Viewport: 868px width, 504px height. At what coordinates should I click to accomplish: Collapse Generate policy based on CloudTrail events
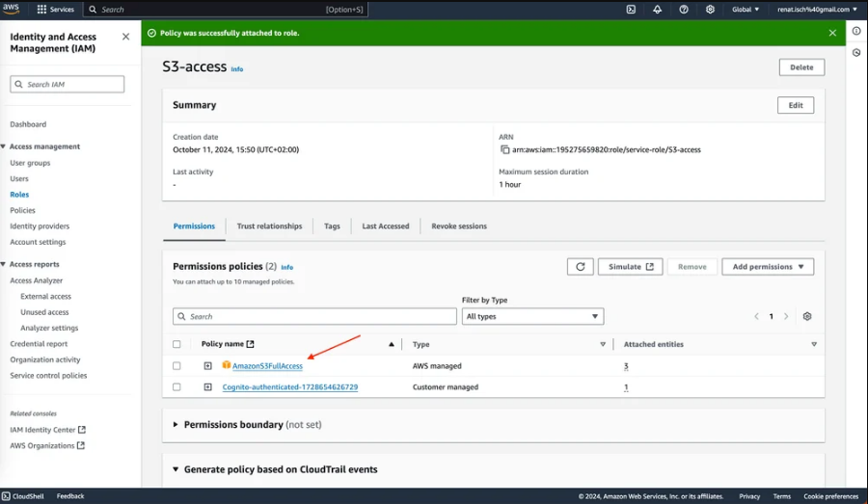[x=176, y=469]
